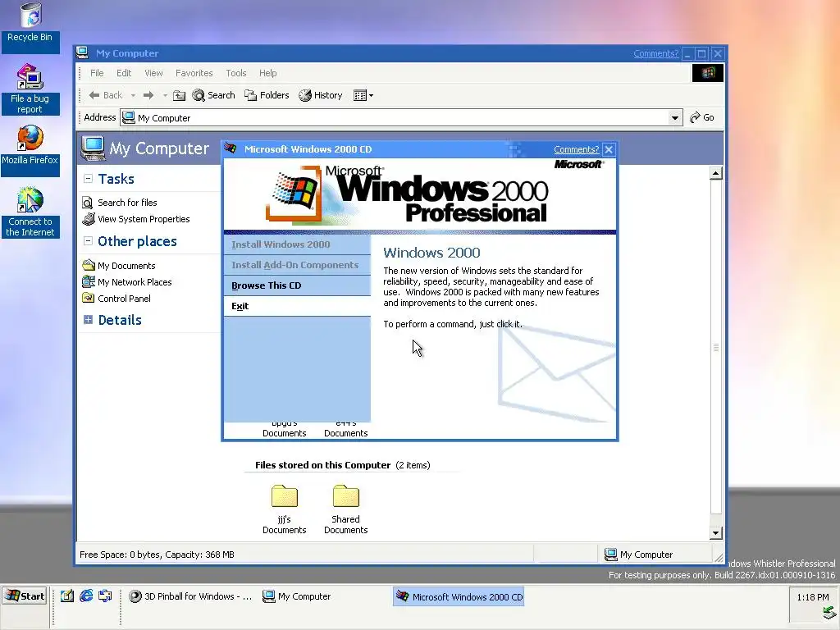
Task: Click the Go button beside the Address bar
Action: point(702,117)
